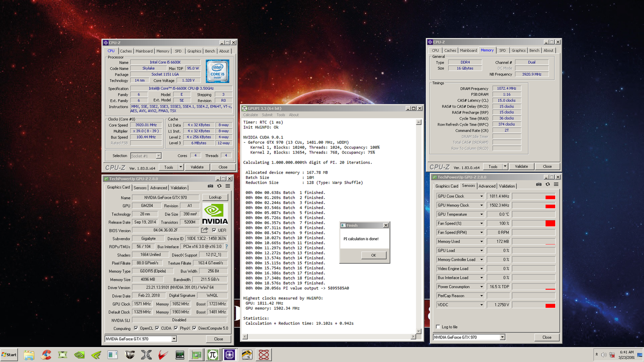Viewport: 644px width, 362px height.
Task: Open Tools dropdown arrow in right CPU-Z
Action: coord(505,166)
